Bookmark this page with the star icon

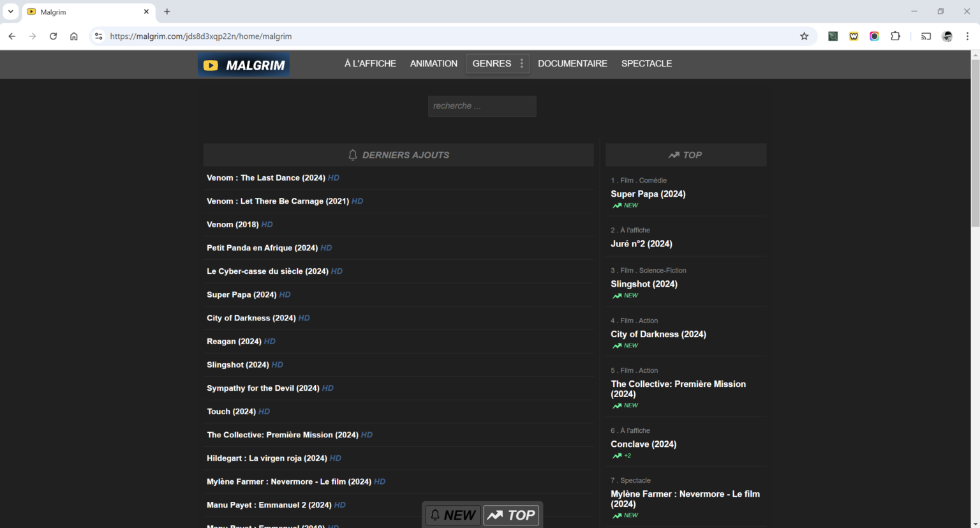(804, 36)
